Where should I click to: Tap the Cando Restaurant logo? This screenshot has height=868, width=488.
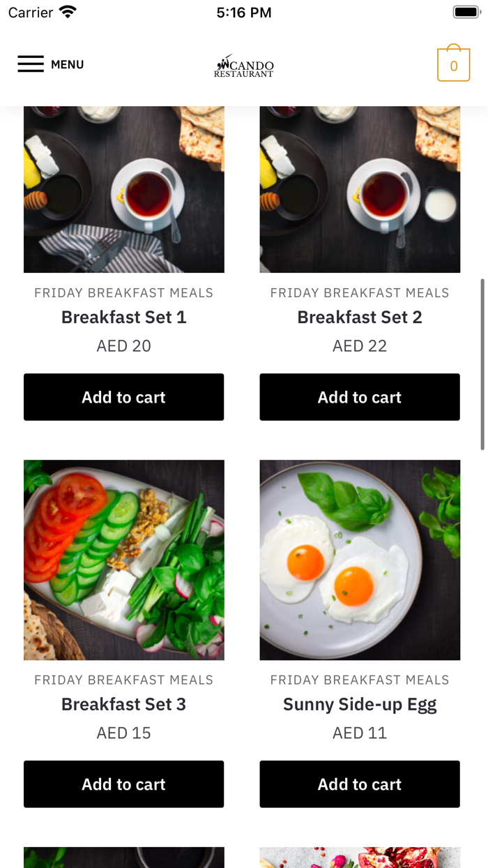point(244,66)
